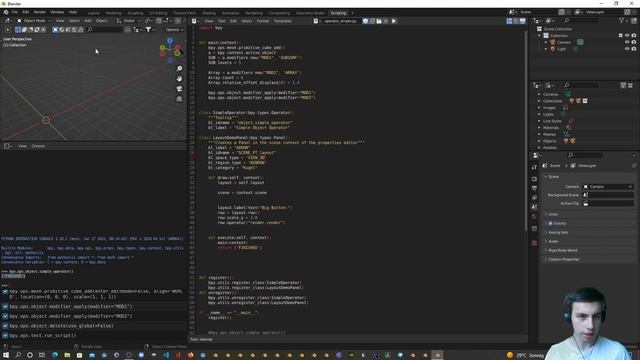
Task: Toggle the Gravity checkbox
Action: tap(550, 223)
